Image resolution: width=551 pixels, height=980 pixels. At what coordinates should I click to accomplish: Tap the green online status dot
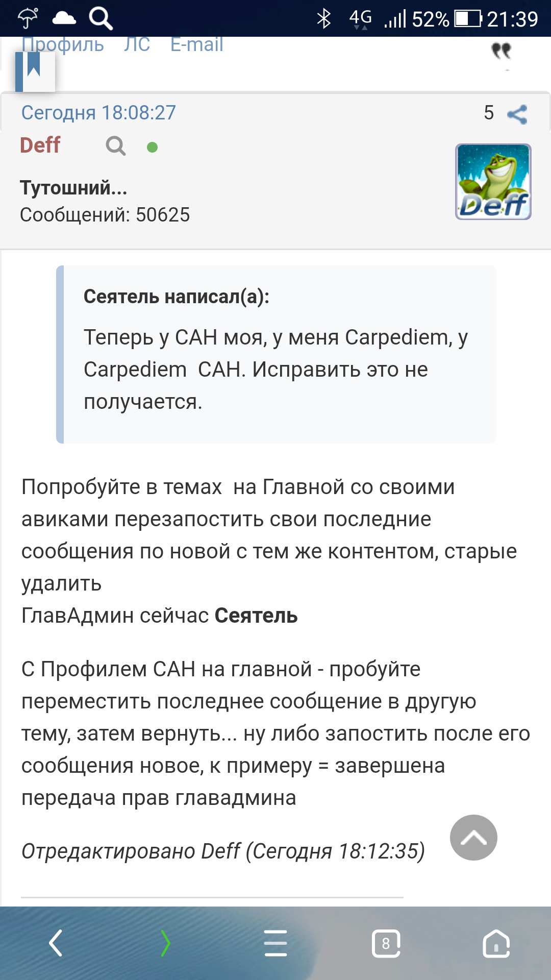(x=152, y=147)
